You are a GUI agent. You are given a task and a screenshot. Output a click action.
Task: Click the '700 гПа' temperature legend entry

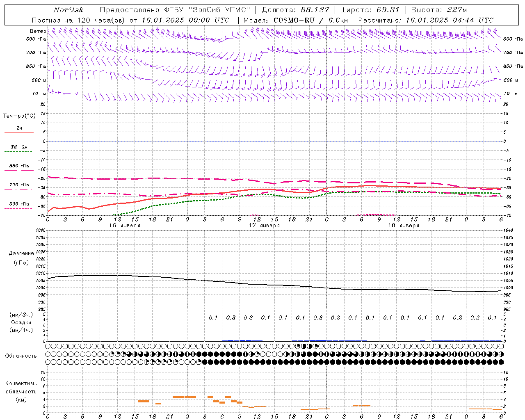(19, 185)
